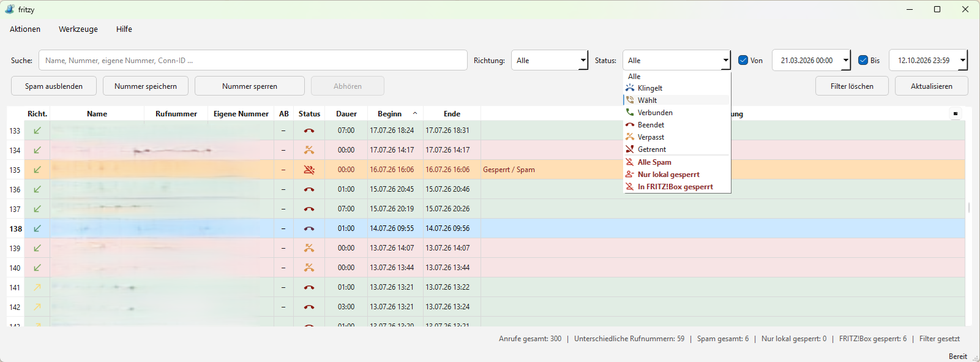
Task: Sort by Eigene Nummer column header
Action: click(241, 114)
